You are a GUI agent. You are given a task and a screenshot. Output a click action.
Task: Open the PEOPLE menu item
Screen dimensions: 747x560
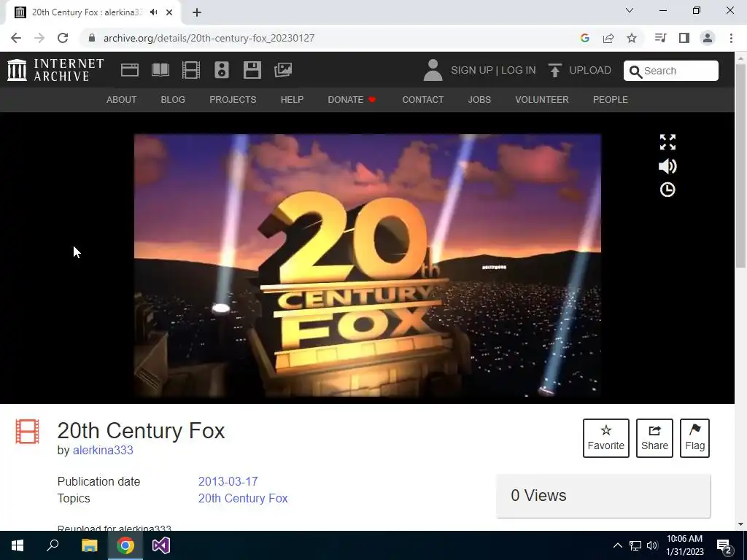pos(611,99)
